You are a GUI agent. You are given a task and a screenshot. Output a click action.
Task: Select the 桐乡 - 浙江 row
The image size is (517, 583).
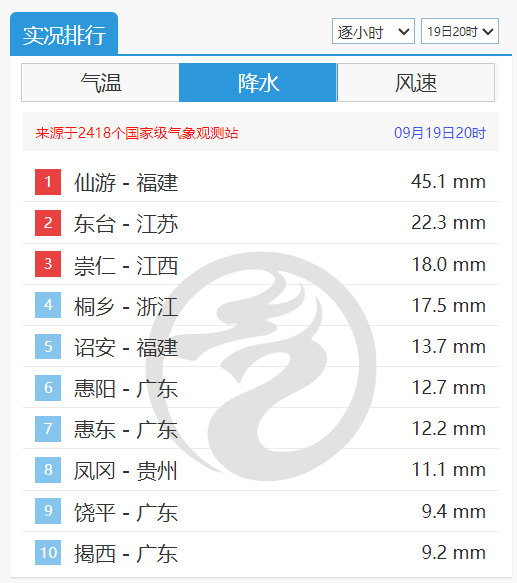[x=261, y=305]
